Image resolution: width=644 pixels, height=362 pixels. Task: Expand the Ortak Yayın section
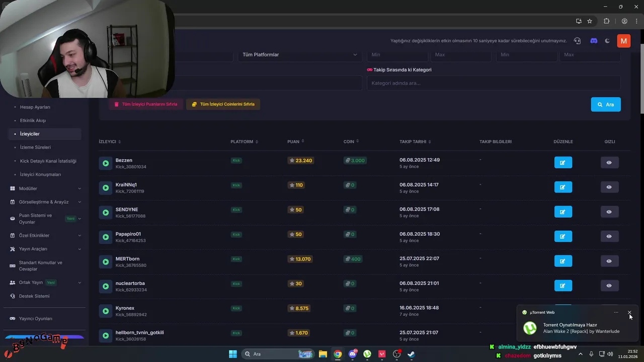(x=45, y=283)
